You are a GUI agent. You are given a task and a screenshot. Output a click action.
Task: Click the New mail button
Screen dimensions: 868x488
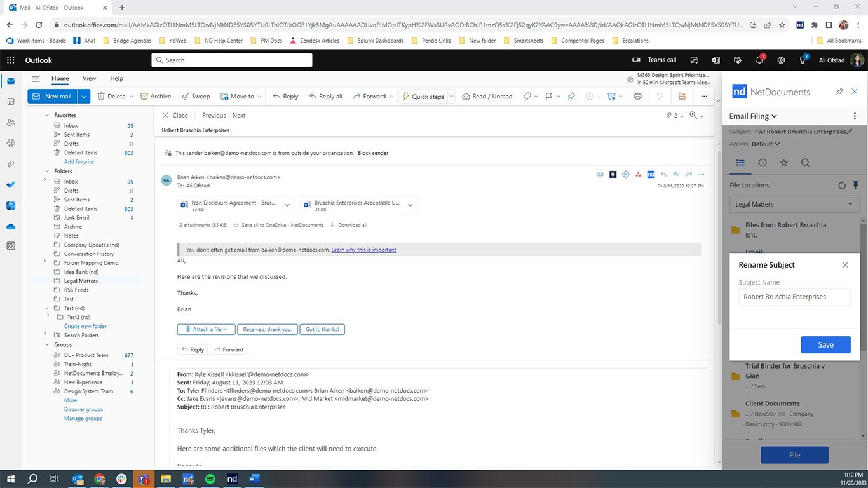point(53,97)
